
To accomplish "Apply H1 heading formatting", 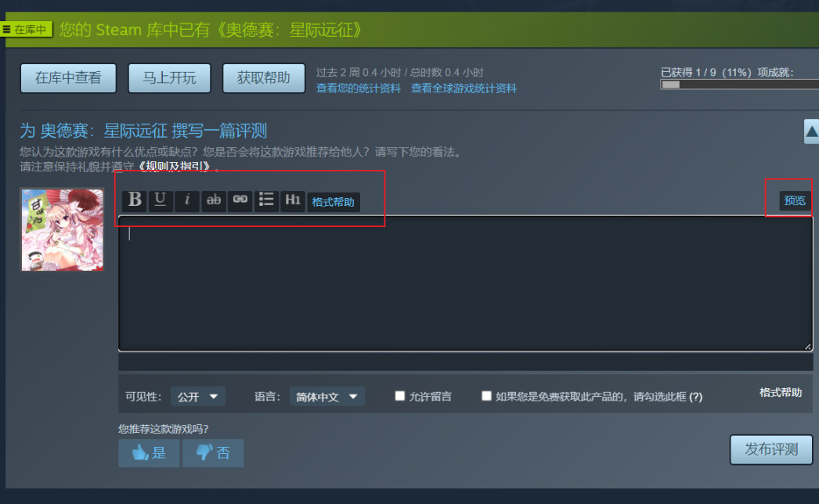I will coord(293,200).
